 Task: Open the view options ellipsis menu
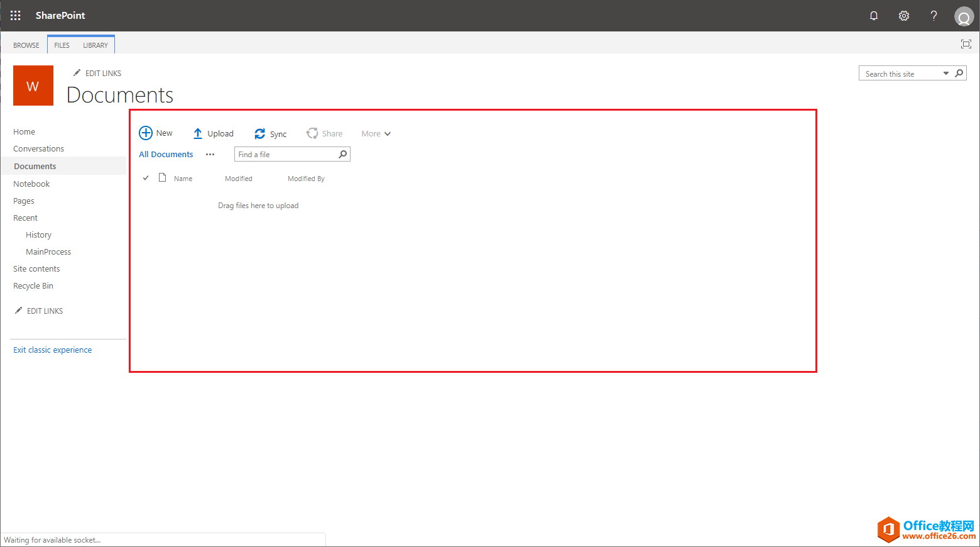point(210,154)
